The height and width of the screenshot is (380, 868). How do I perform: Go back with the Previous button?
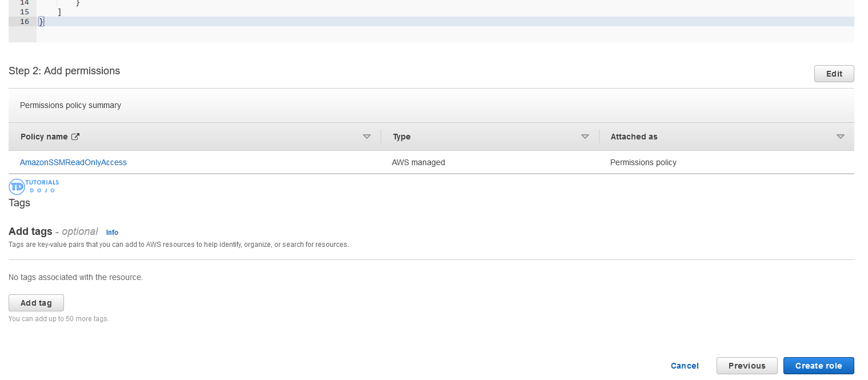[746, 366]
